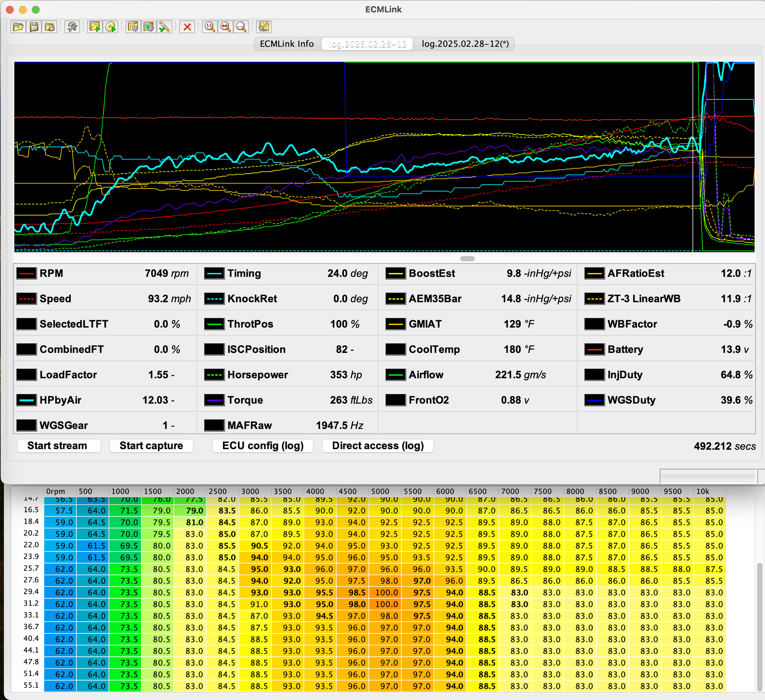Click the purple Torque color swatch

pos(214,400)
